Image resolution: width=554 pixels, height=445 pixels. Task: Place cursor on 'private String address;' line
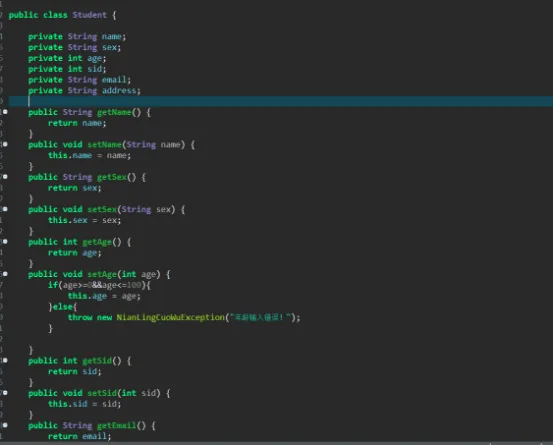click(84, 90)
